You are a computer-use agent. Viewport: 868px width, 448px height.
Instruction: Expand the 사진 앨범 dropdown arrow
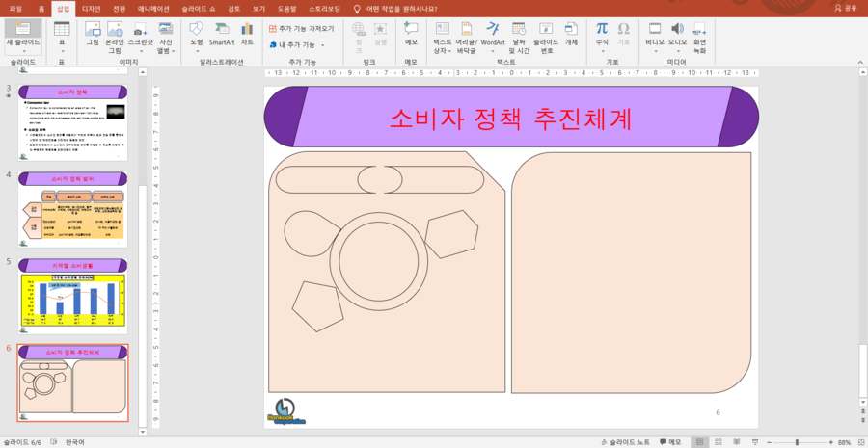[x=174, y=51]
